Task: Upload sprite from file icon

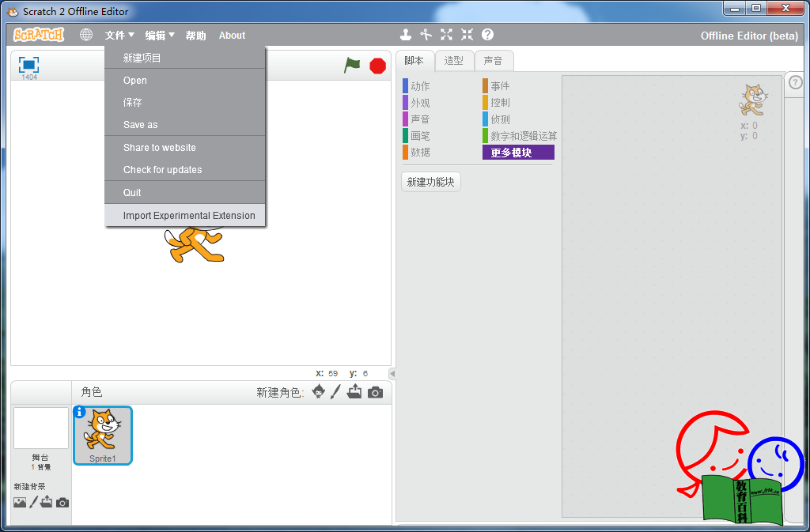Action: click(354, 391)
